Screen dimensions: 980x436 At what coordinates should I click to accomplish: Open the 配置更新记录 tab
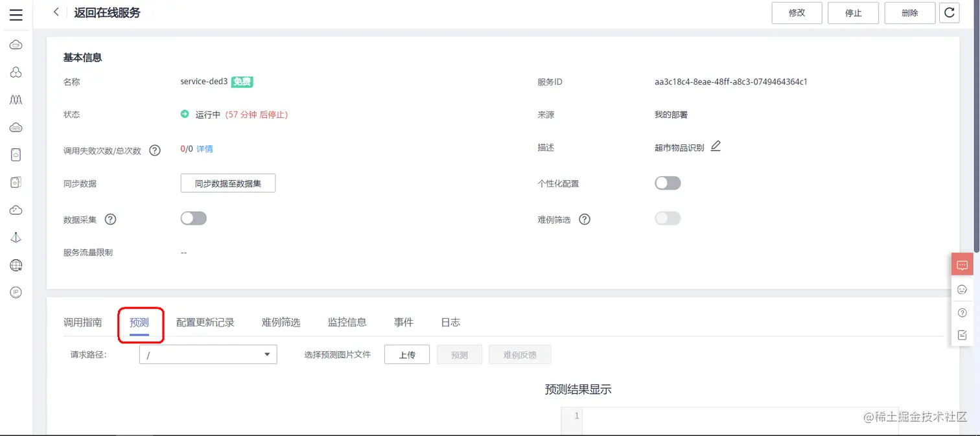(205, 322)
